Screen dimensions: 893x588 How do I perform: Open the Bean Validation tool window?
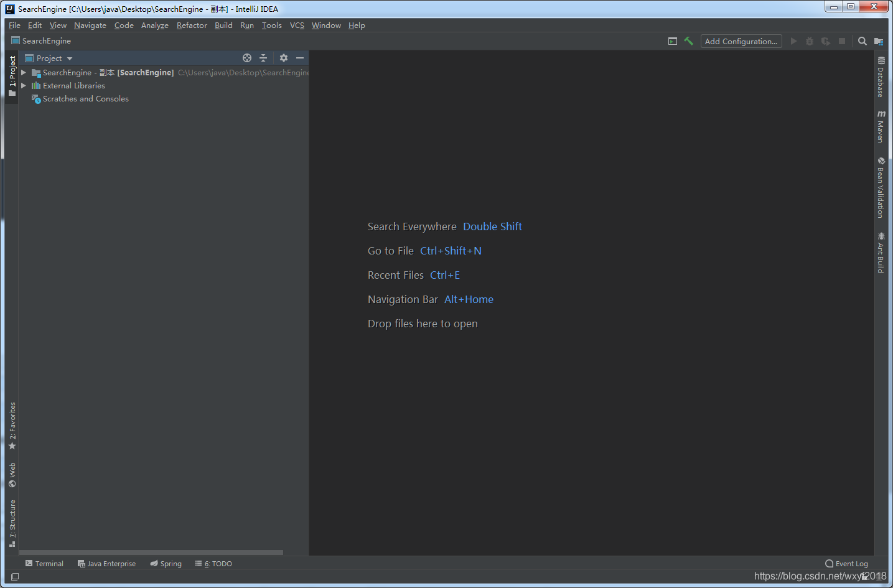(x=881, y=187)
